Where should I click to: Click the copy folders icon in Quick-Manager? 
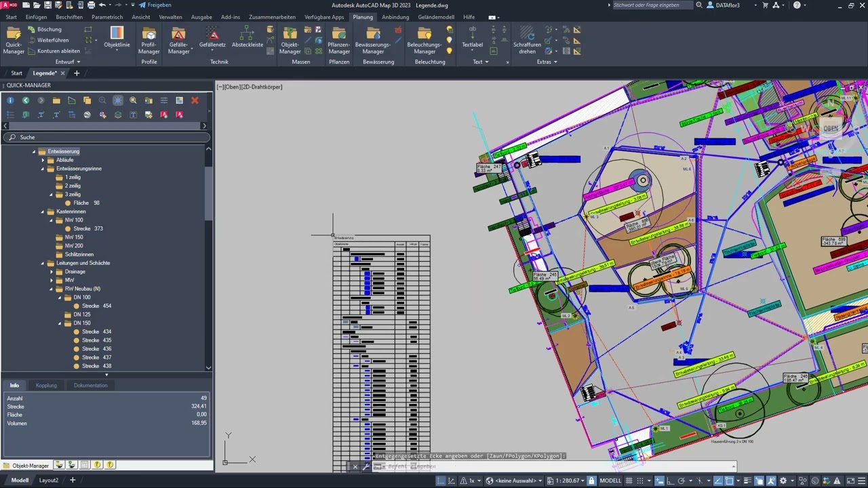coord(87,100)
